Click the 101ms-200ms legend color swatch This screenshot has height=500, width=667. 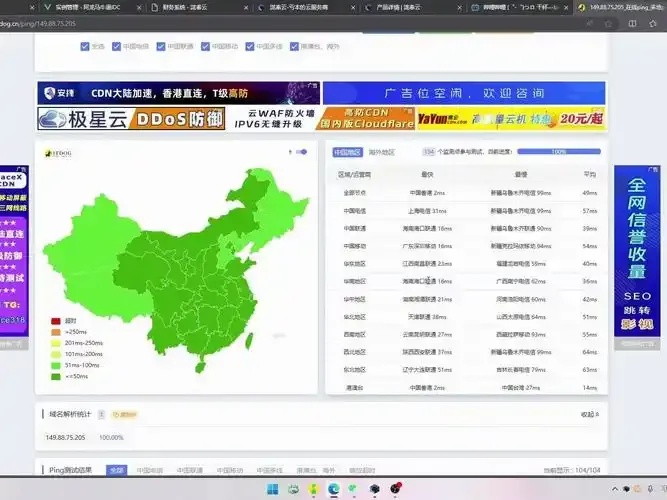pos(56,354)
